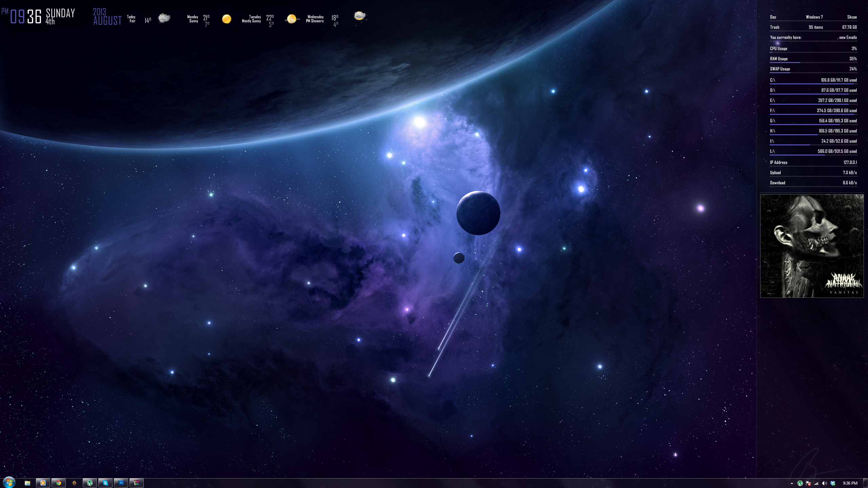This screenshot has width=868, height=488.
Task: Open drive F:\ in the sidebar
Action: point(772,110)
